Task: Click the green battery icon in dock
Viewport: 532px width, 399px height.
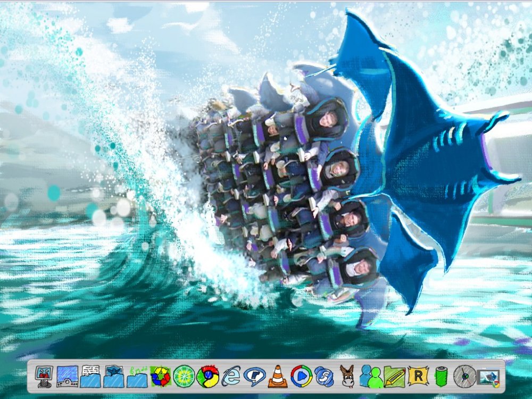Action: [441, 376]
